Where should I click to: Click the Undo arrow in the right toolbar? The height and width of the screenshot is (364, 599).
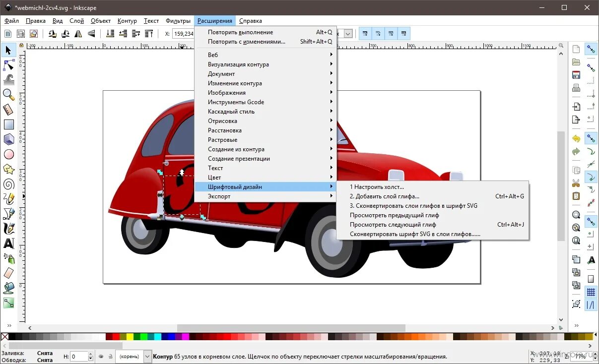coord(575,137)
